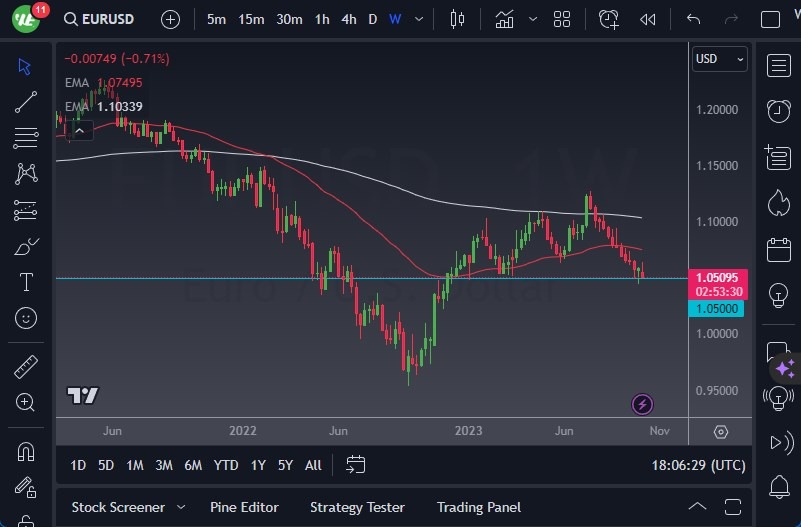This screenshot has width=801, height=527.
Task: Toggle Bar Replay mode
Action: [x=648, y=19]
